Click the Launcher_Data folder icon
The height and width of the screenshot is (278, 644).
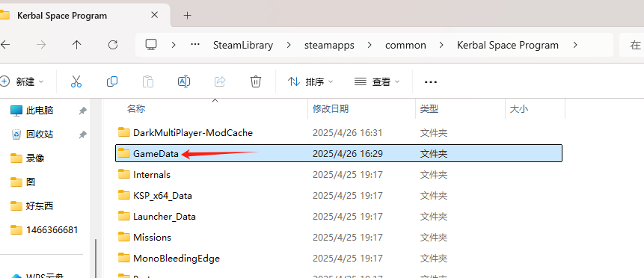123,216
